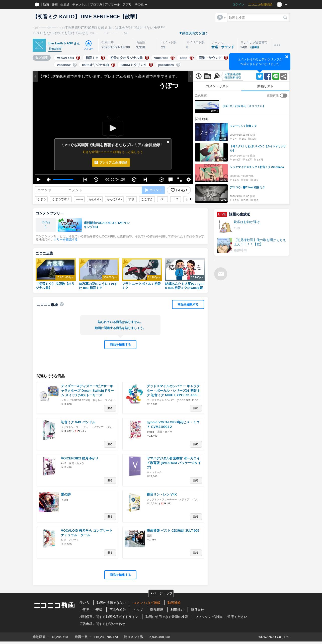
Task: Close the premium registration popup
Action: pyautogui.click(x=168, y=142)
